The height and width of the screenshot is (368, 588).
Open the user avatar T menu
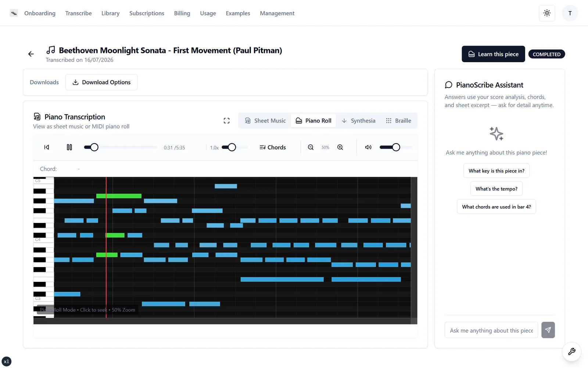tap(570, 13)
